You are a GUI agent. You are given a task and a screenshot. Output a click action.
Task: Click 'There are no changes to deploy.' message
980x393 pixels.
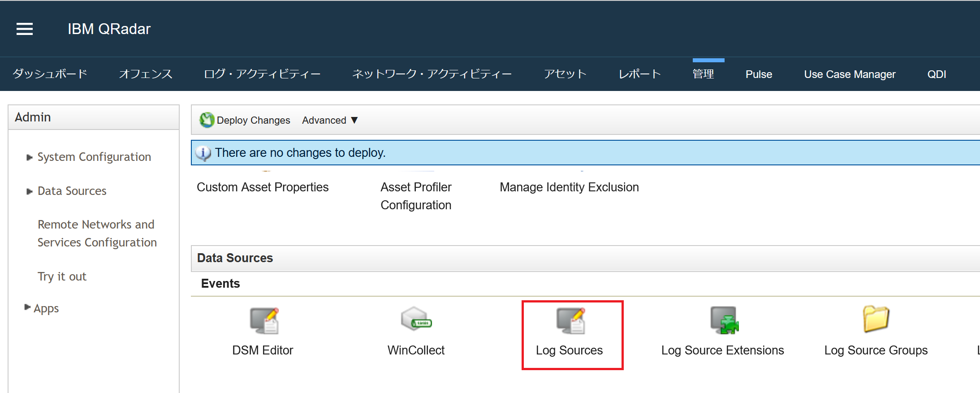point(300,153)
